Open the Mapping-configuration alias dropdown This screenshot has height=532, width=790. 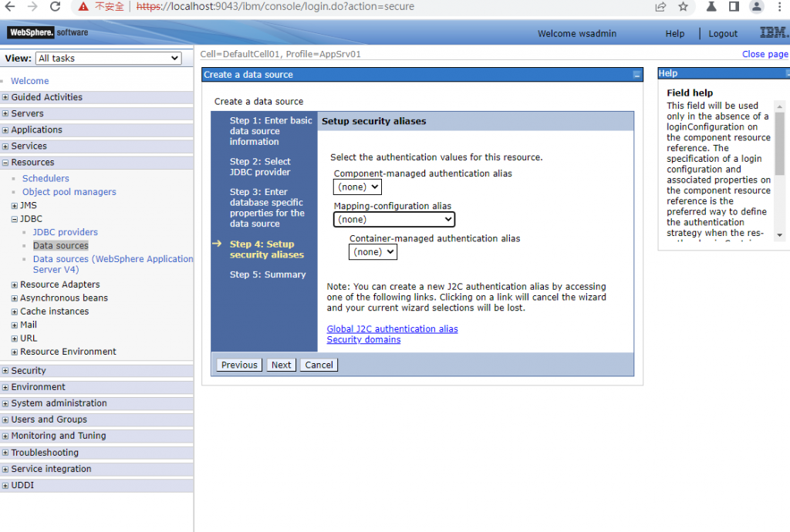point(394,220)
